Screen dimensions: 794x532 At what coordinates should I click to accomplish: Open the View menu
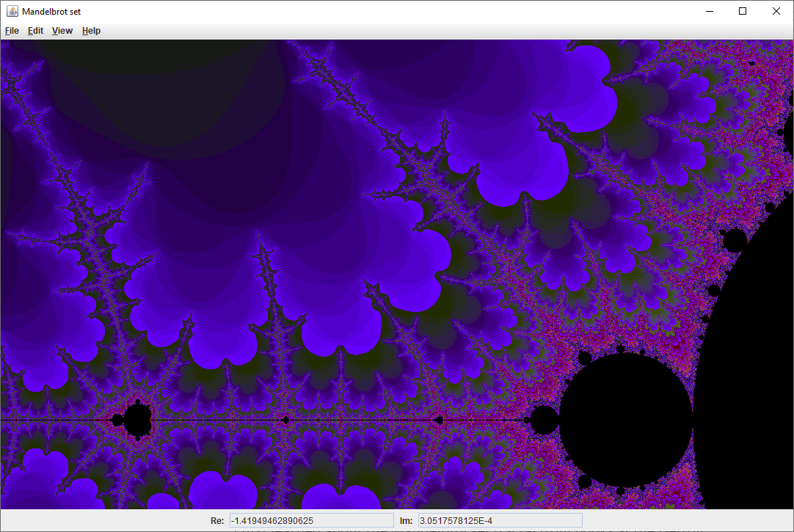pyautogui.click(x=62, y=30)
